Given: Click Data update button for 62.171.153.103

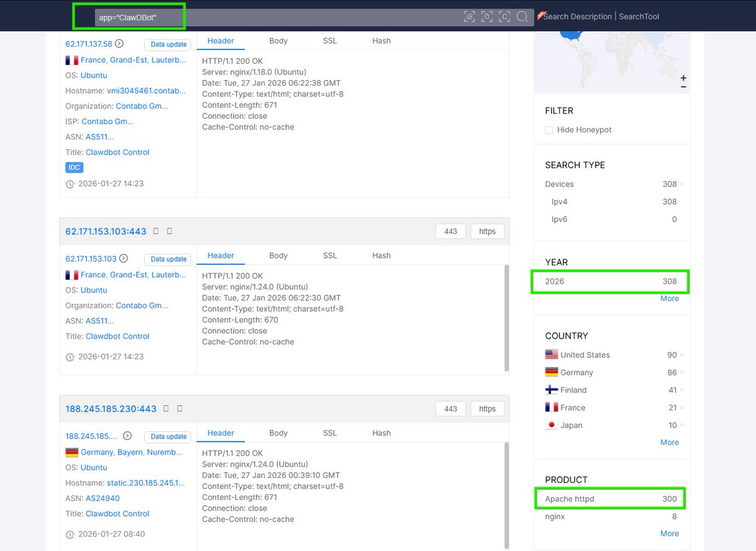Looking at the screenshot, I should [x=168, y=259].
